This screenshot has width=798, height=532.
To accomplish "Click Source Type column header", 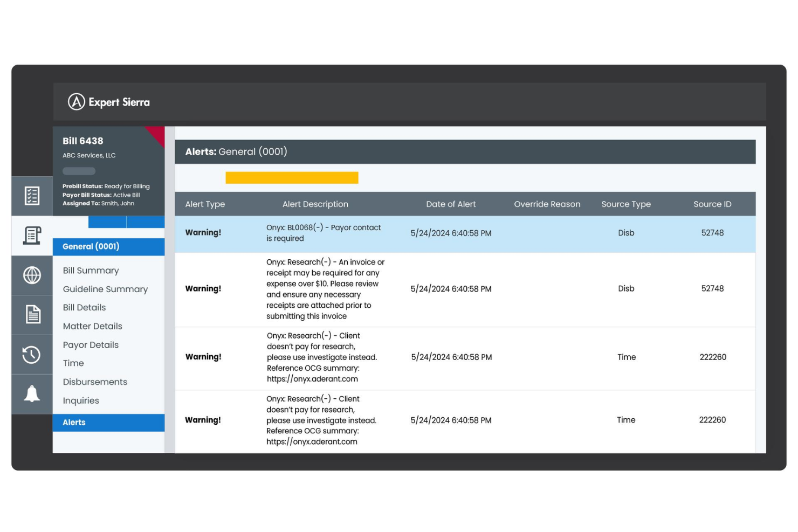I will point(626,204).
